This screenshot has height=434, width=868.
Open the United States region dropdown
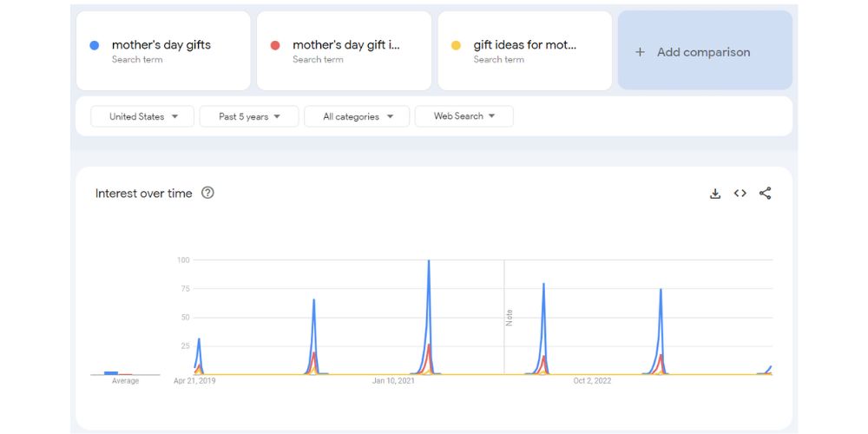(x=144, y=116)
